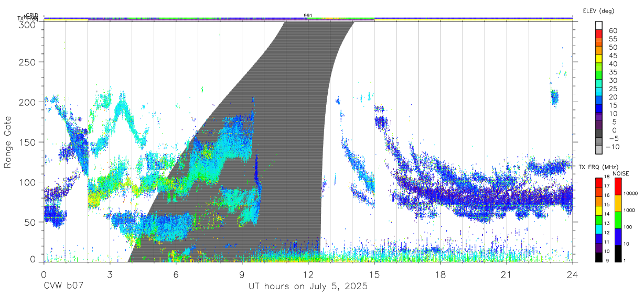Select the black TX frequency swatch between 10 and 9
Viewport: 644px width, 297px height.
click(x=598, y=257)
